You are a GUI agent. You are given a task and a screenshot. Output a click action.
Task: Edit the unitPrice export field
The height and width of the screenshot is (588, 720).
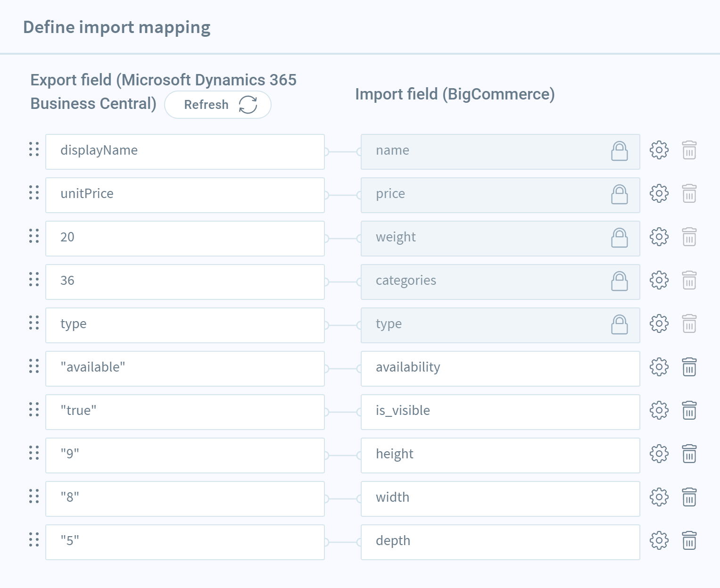(185, 195)
